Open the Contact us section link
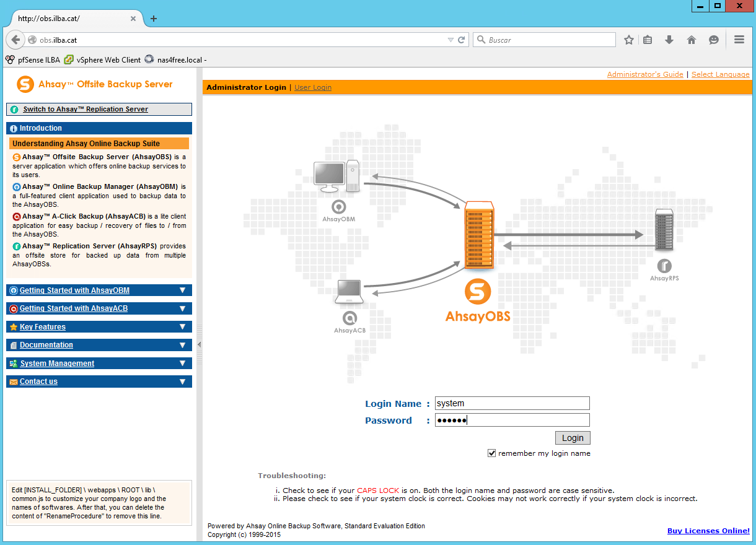Image resolution: width=756 pixels, height=545 pixels. point(38,381)
